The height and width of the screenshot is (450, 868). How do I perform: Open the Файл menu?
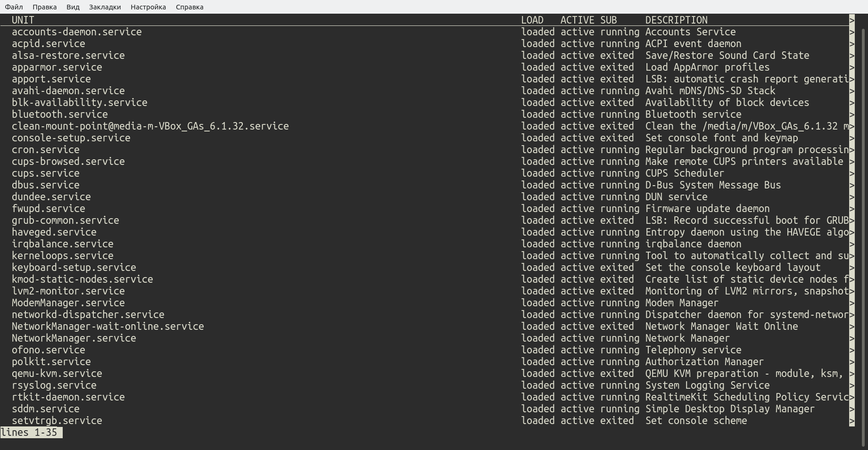(14, 7)
